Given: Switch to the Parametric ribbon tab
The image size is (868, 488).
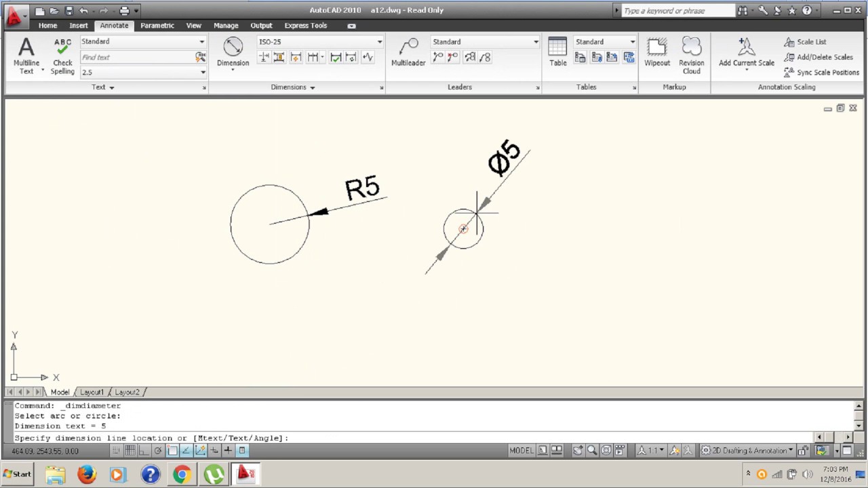Looking at the screenshot, I should click(157, 25).
